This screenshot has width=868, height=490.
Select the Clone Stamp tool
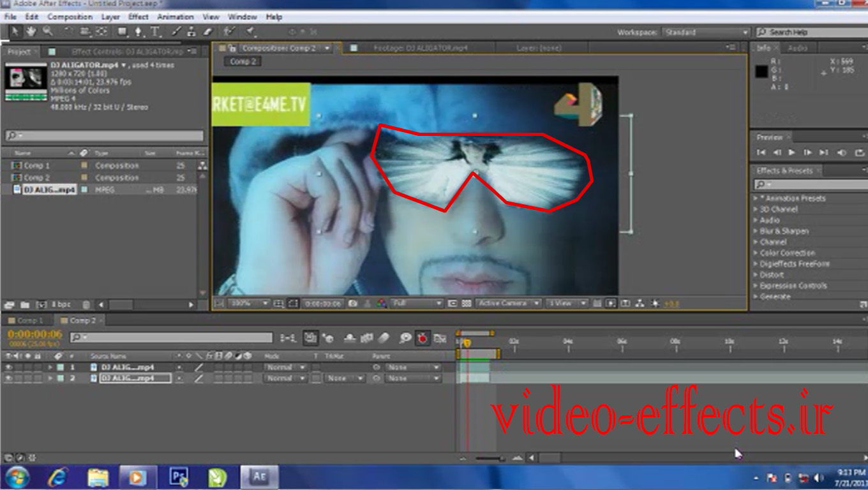tap(192, 31)
